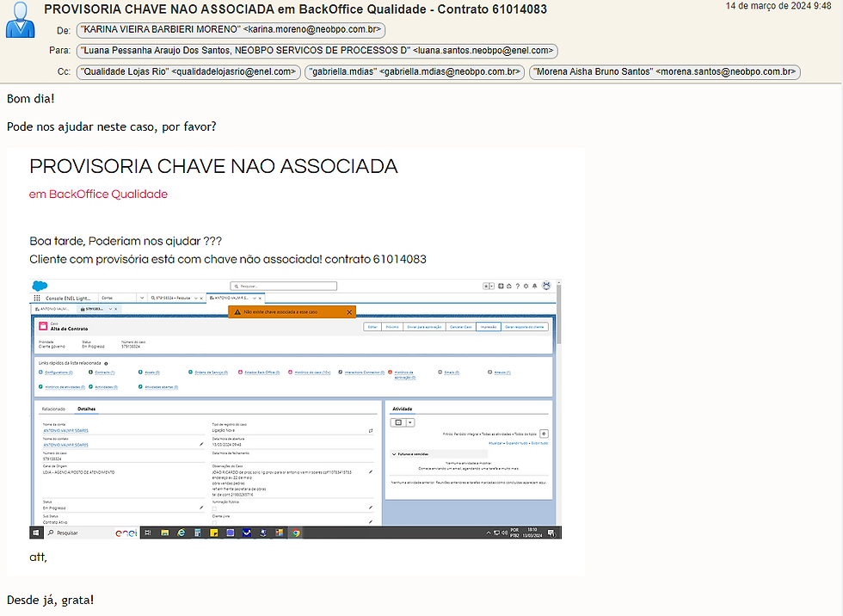The image size is (843, 616).
Task: Open the Notifications bell icon
Action: coord(534,286)
